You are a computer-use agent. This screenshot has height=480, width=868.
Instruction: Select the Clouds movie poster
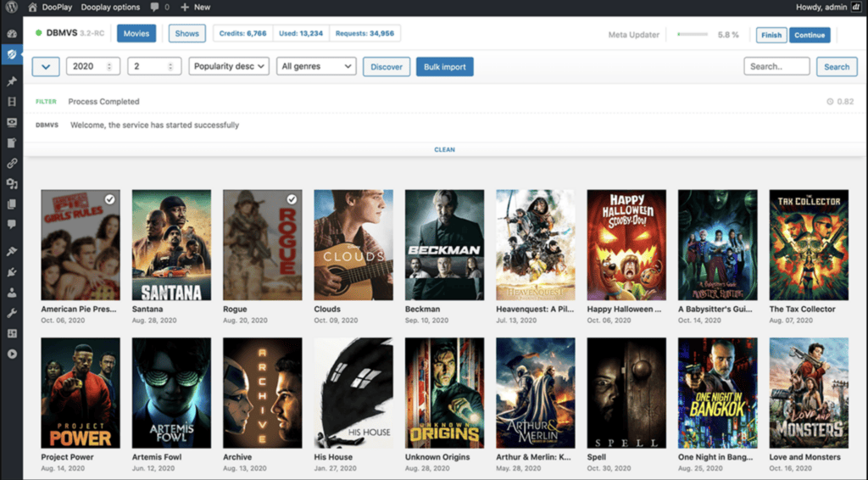pos(353,245)
